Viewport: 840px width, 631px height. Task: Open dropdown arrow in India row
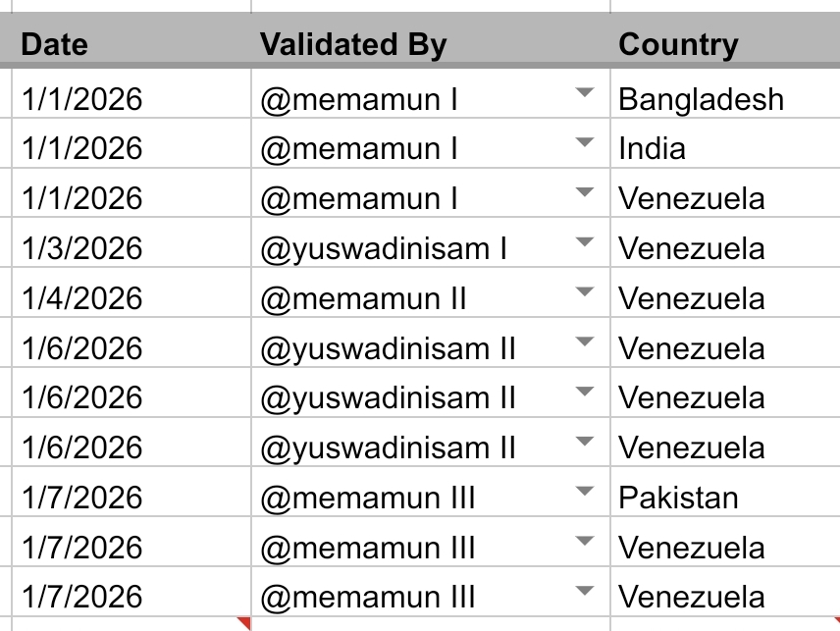585,142
